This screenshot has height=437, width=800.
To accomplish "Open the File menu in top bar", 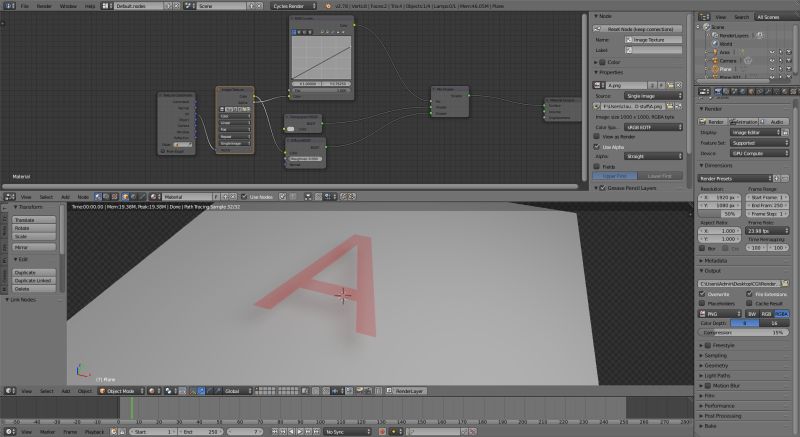I will click(24, 6).
